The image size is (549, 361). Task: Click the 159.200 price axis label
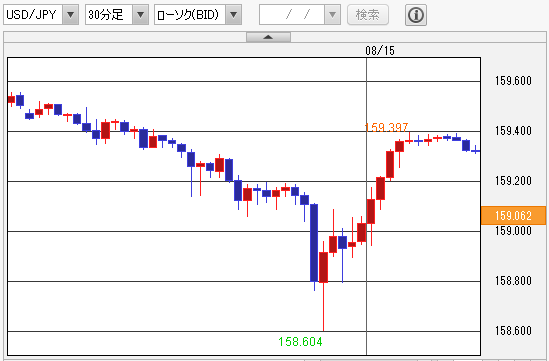pyautogui.click(x=513, y=181)
